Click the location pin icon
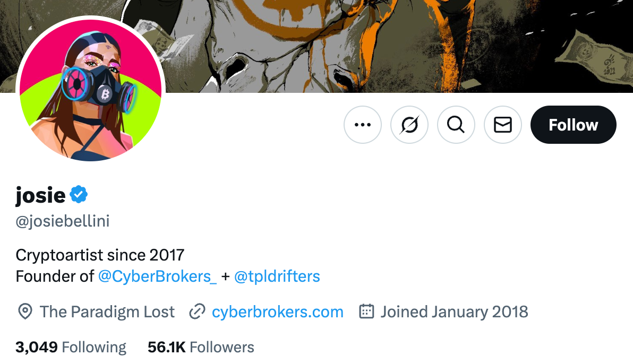Screen dimensions: 633x364 [x=25, y=311]
